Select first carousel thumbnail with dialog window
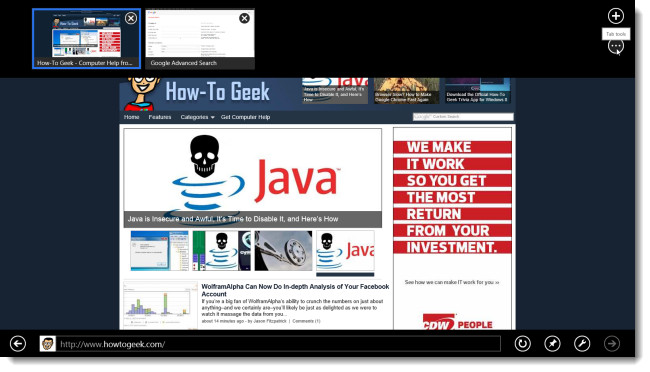Viewport: 650px width, 372px height. (159, 251)
